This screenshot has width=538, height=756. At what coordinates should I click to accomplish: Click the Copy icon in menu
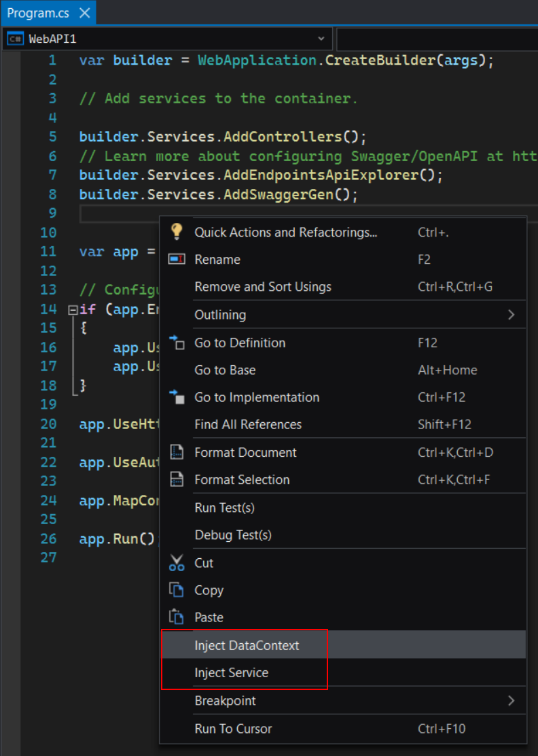click(x=177, y=590)
